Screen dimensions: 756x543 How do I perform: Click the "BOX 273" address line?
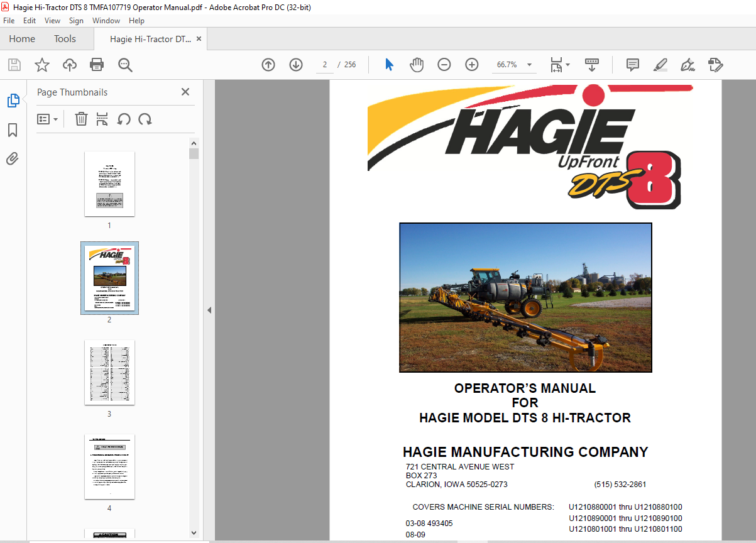point(421,476)
